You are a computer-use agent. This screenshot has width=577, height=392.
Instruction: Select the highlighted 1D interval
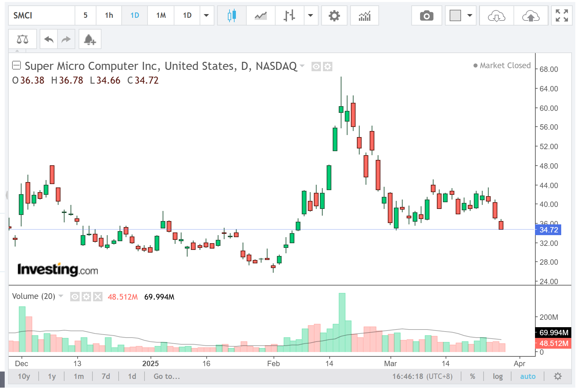coord(134,15)
